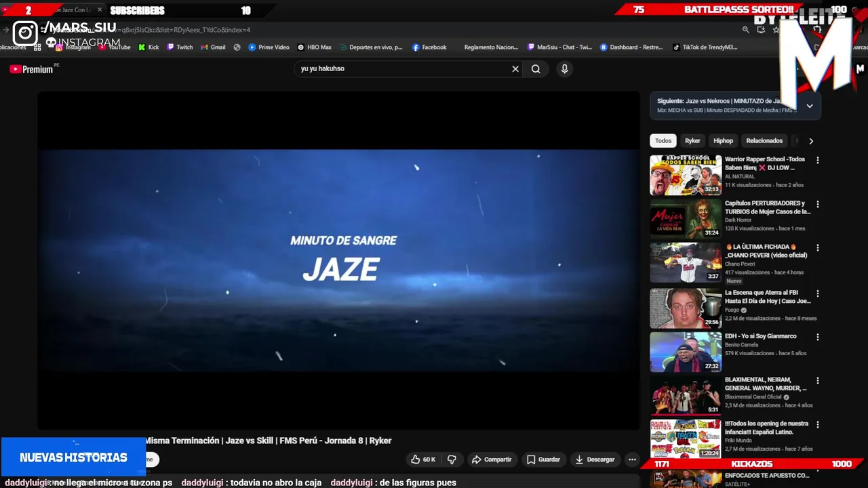
Task: Open opening de nuestra infancia thumbnail
Action: click(x=686, y=439)
